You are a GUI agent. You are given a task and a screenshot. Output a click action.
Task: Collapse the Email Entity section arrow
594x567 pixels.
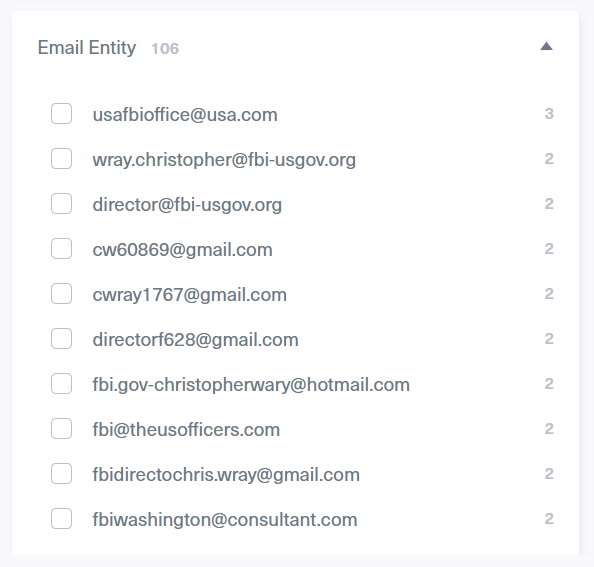(546, 46)
